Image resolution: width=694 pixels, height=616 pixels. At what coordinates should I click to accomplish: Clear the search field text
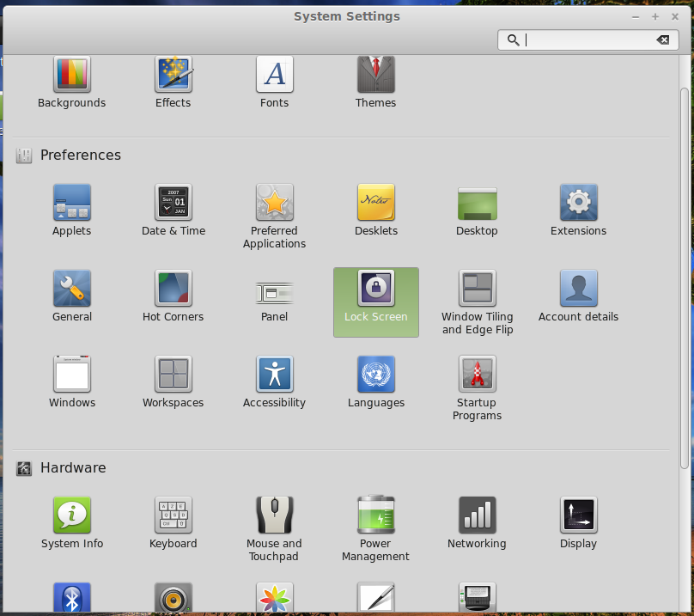pos(662,40)
